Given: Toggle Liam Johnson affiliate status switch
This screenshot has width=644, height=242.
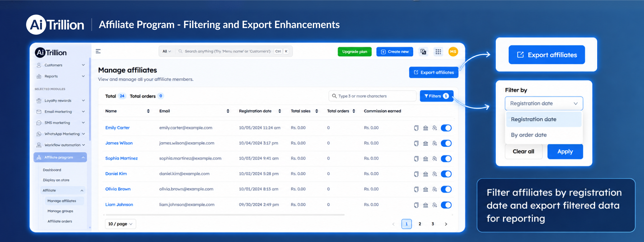Looking at the screenshot, I should [x=446, y=205].
